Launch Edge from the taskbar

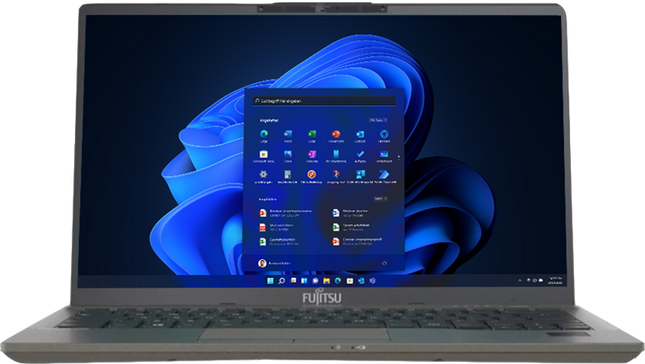[x=338, y=281]
